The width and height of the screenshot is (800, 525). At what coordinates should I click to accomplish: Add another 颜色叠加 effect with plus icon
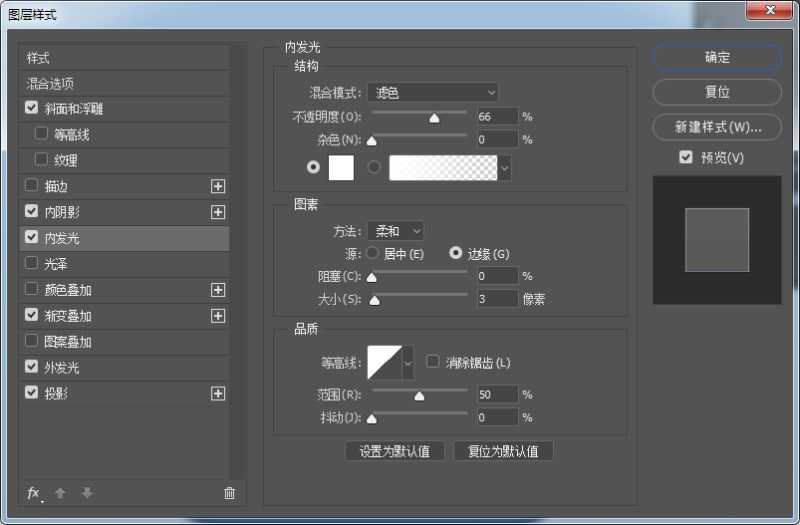coord(218,290)
